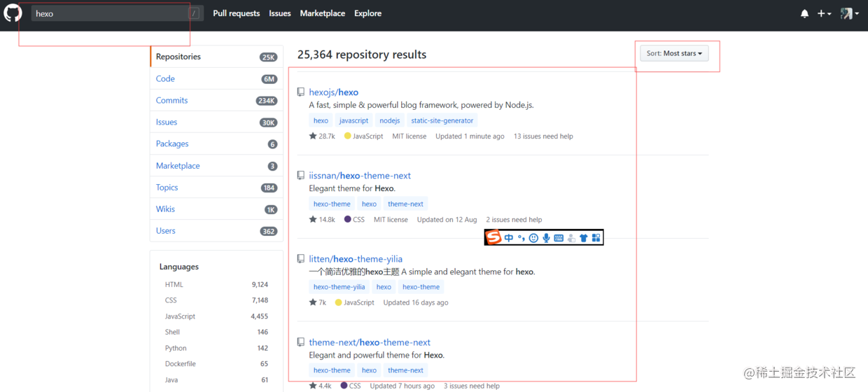Open 14.8k stargazers link

(x=322, y=220)
